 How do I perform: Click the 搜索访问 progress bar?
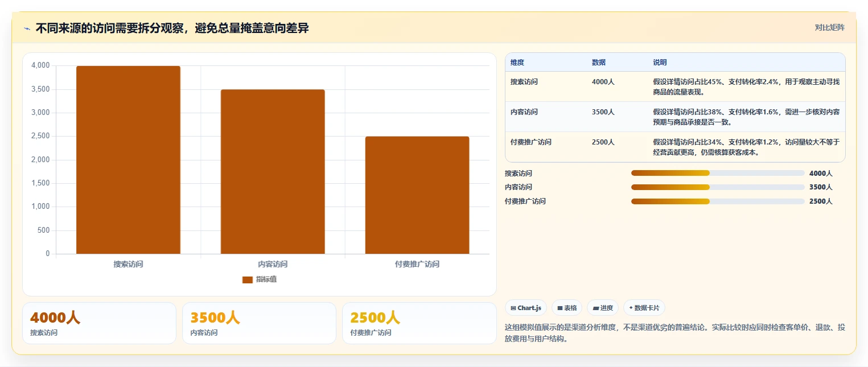718,173
